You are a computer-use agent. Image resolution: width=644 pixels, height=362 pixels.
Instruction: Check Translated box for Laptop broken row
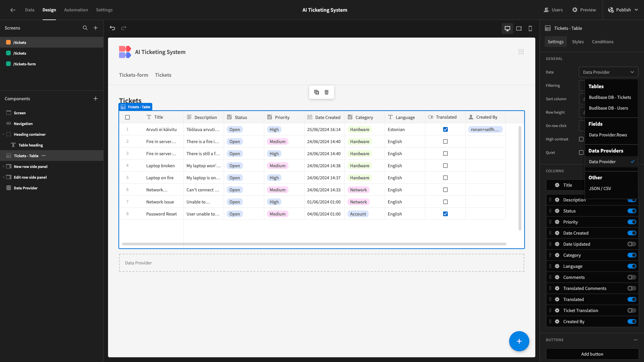[445, 166]
